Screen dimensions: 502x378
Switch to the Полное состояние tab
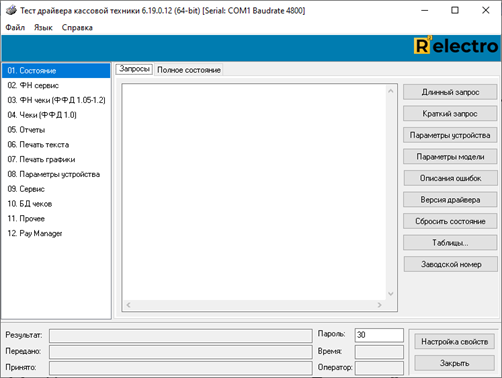point(189,70)
